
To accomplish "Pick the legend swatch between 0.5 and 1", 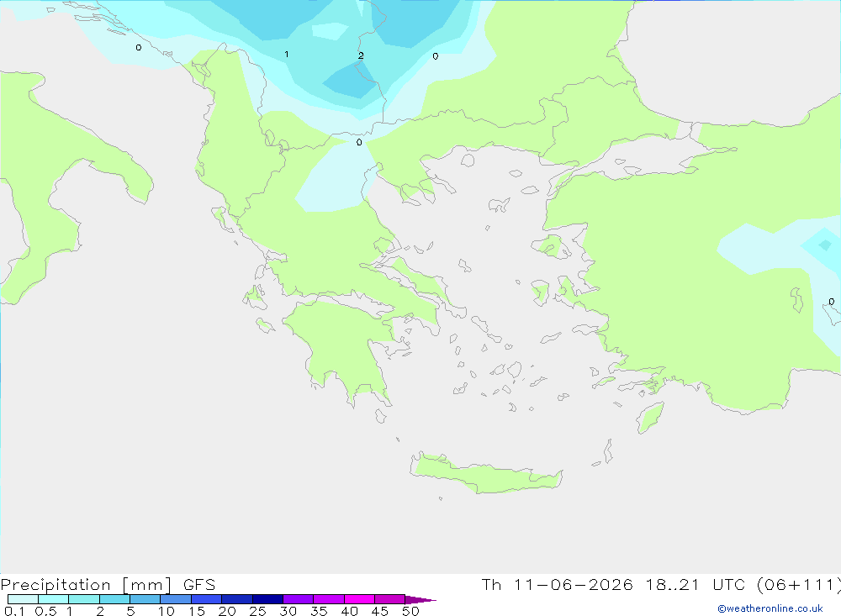I will [x=54, y=599].
